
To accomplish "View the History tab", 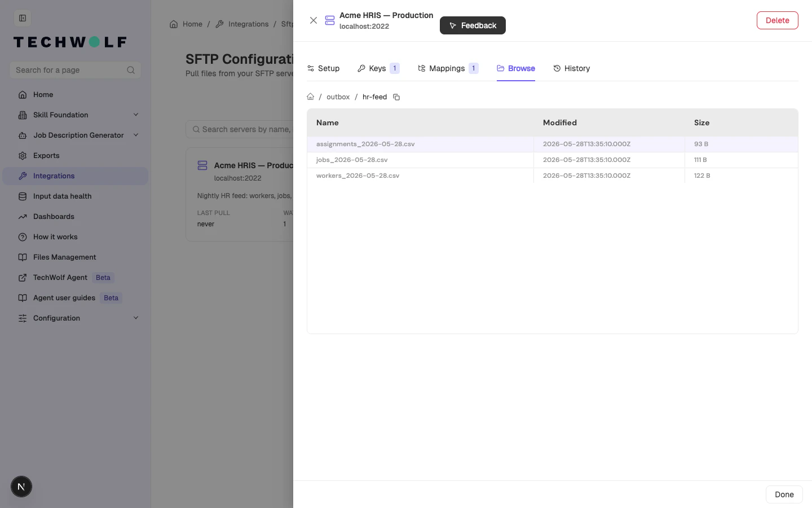I will click(572, 68).
